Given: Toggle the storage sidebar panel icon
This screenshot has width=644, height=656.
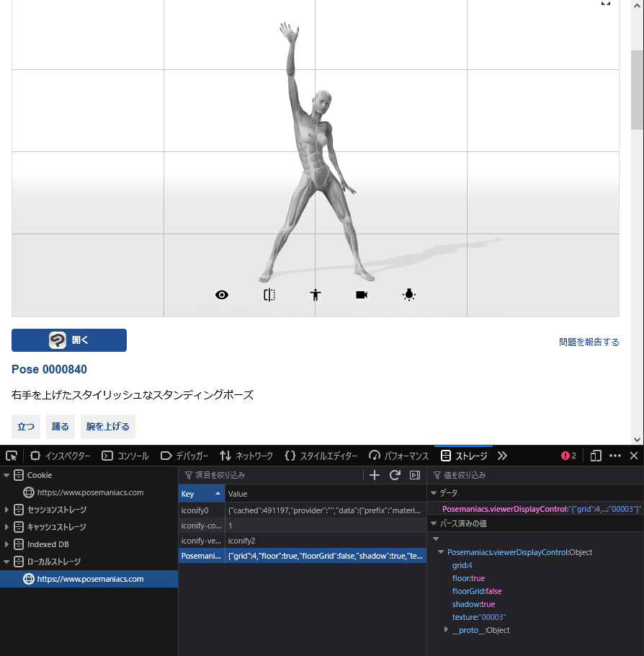Looking at the screenshot, I should [415, 475].
